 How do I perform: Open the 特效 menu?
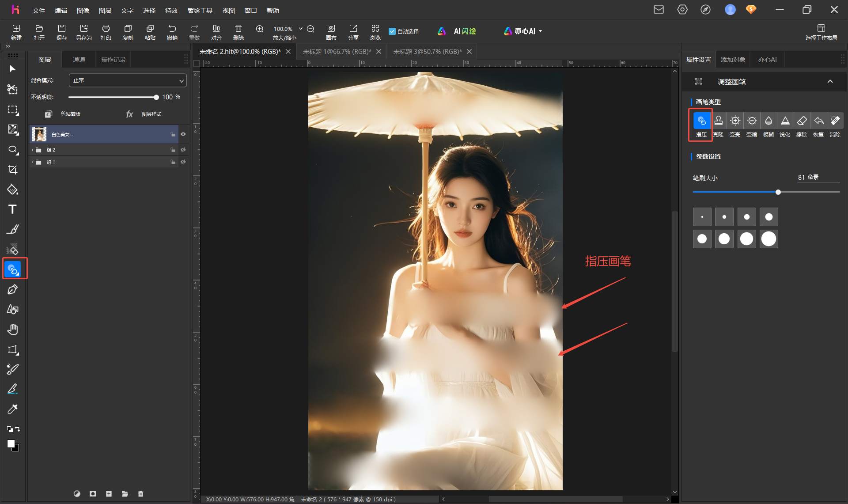pyautogui.click(x=171, y=10)
